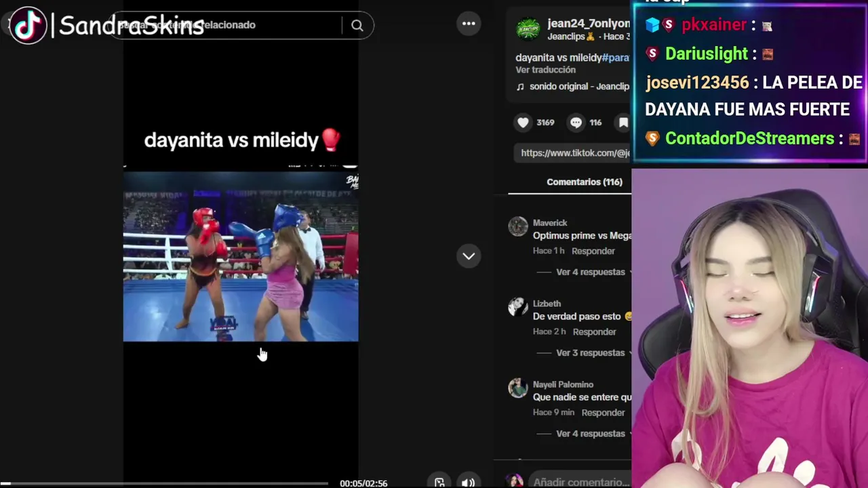Go to next video with down chevron
The width and height of the screenshot is (868, 488).
click(469, 256)
